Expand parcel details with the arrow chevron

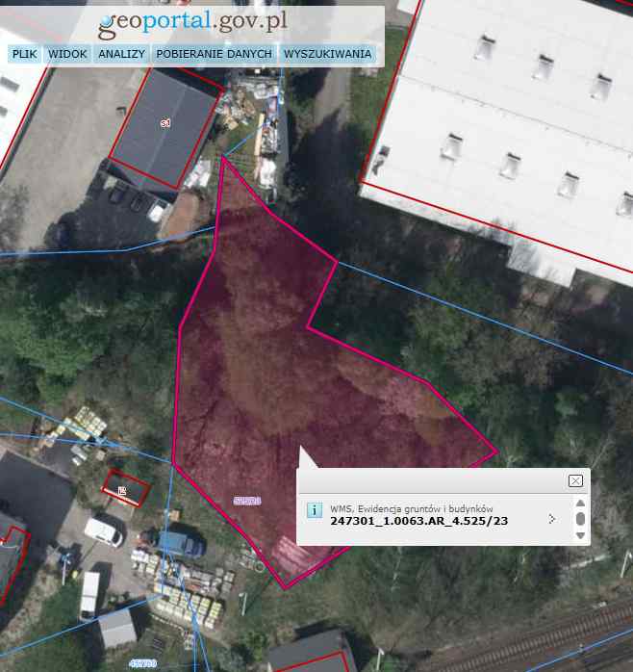[551, 519]
